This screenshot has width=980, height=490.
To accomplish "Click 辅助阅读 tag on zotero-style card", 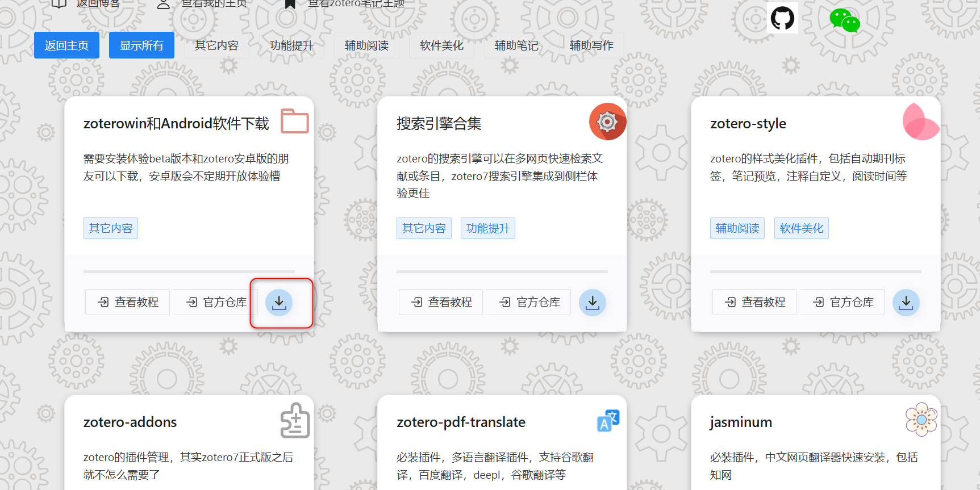I will pos(737,228).
